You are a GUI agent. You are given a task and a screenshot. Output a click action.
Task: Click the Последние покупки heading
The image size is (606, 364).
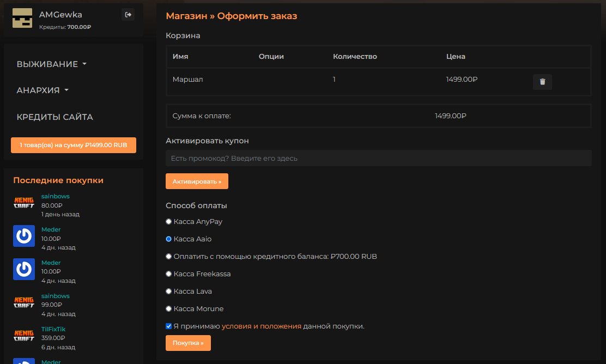pos(58,180)
